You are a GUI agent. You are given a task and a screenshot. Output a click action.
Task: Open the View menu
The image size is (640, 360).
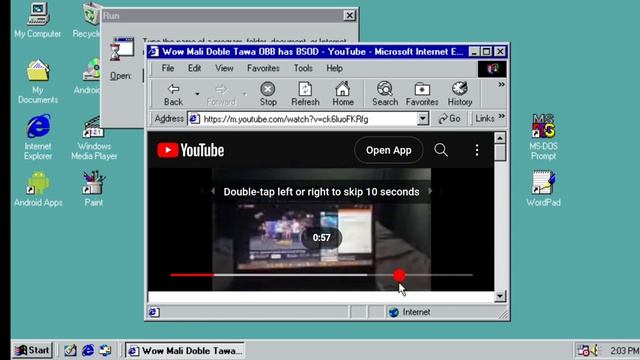(x=224, y=68)
